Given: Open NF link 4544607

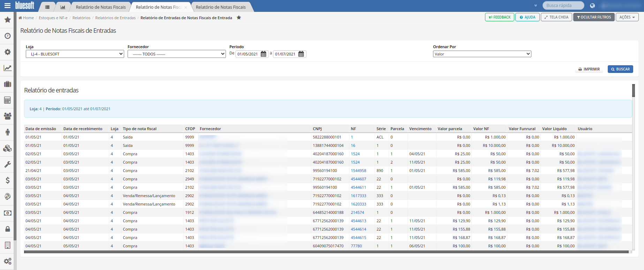Looking at the screenshot, I should 358,179.
